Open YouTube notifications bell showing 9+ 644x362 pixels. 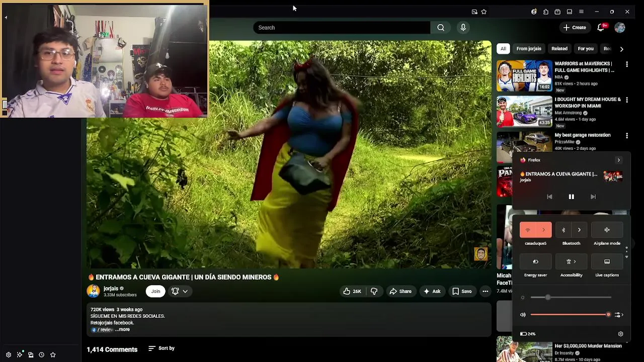pos(601,28)
